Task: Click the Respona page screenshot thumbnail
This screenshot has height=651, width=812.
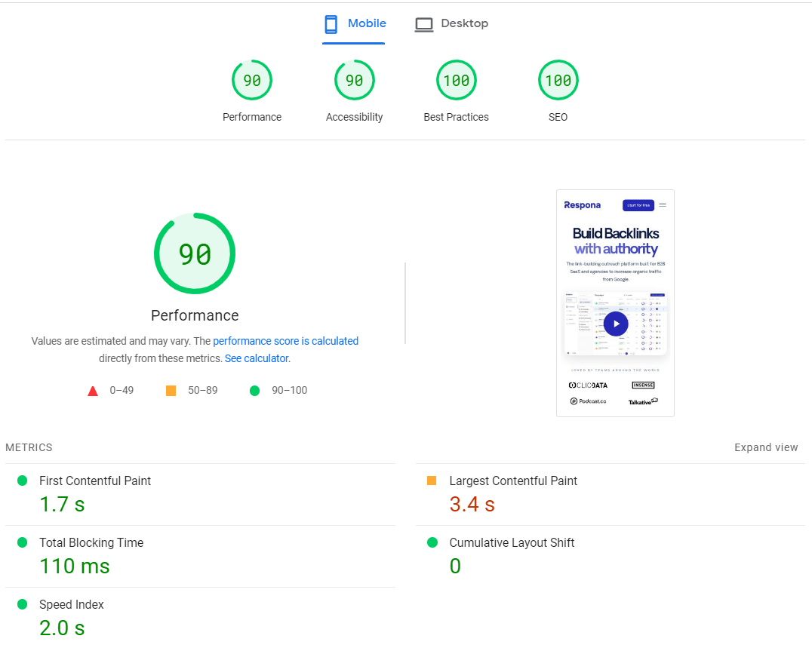Action: [615, 302]
